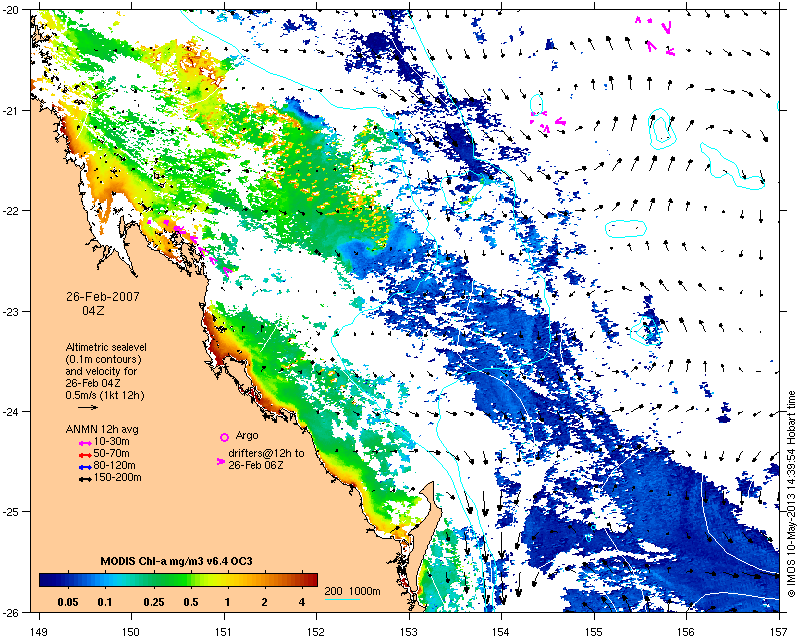Click the green colorbar section near 0.25

pyautogui.click(x=154, y=580)
